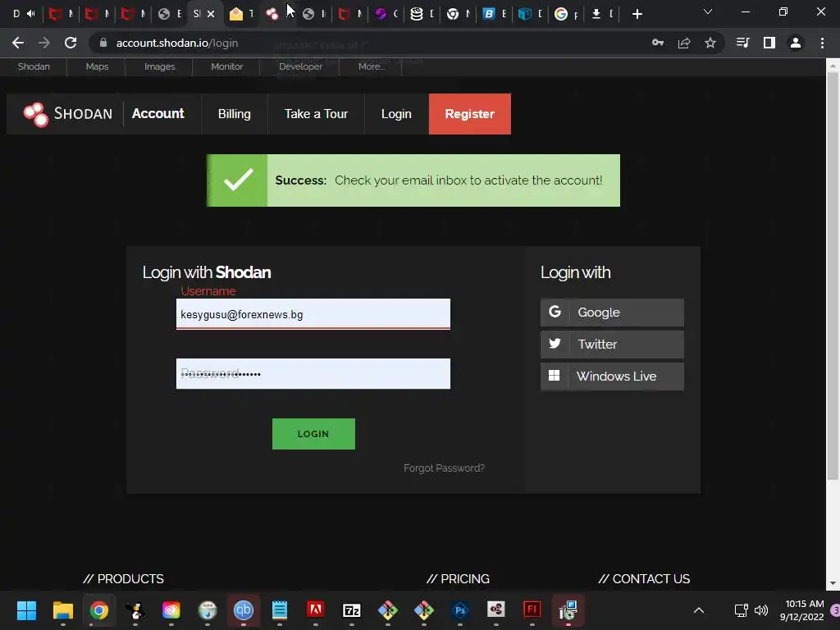Close the active Shodan tab
Viewport: 840px width, 630px height.
coord(211,14)
